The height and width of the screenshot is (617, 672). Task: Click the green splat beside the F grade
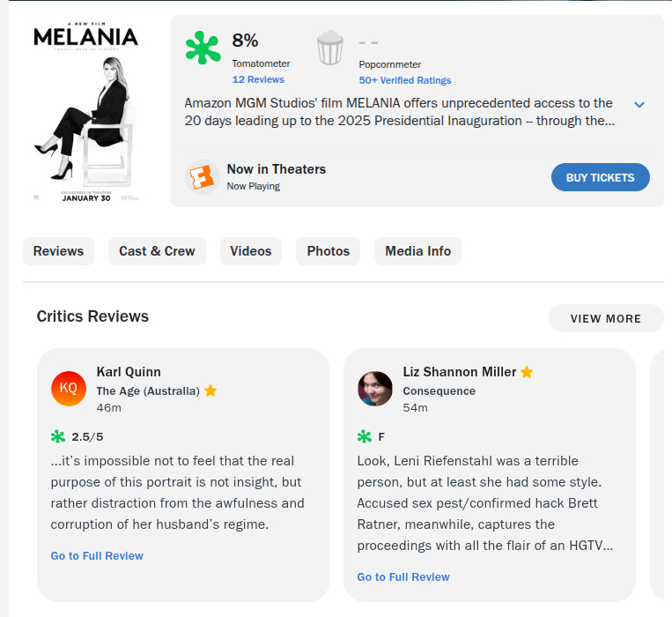pos(365,436)
